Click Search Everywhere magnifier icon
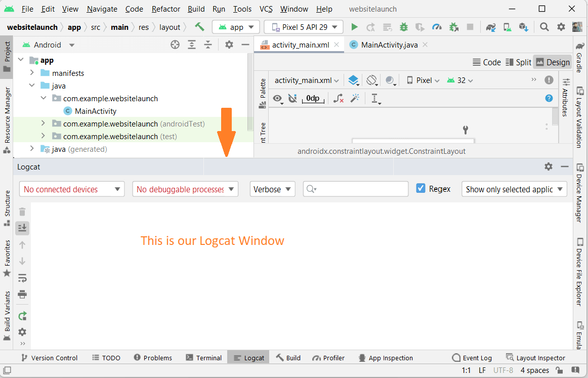This screenshot has width=588, height=378. click(x=544, y=27)
